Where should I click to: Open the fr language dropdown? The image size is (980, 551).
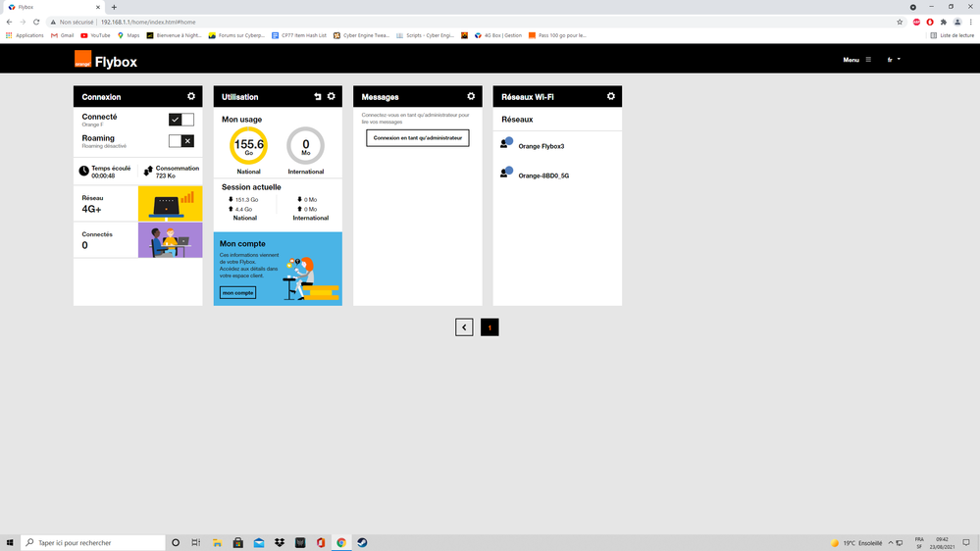click(x=894, y=60)
